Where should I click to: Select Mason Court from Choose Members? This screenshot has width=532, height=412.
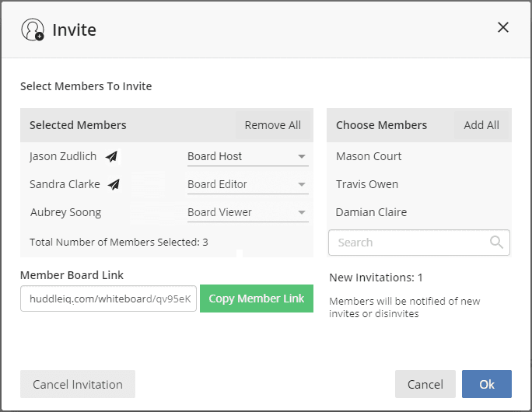369,156
